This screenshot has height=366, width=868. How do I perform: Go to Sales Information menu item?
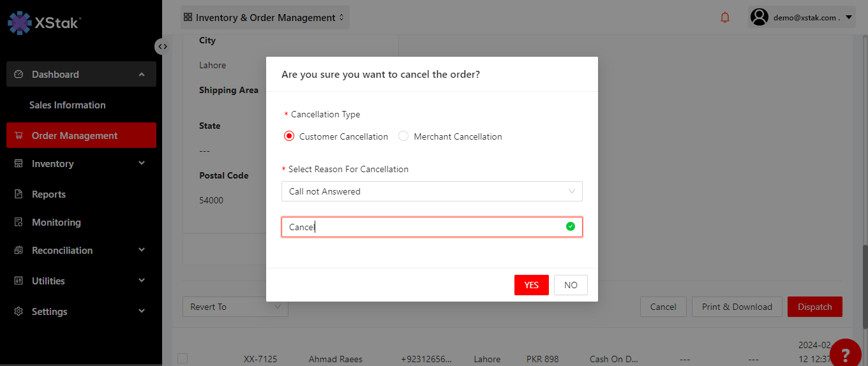67,105
